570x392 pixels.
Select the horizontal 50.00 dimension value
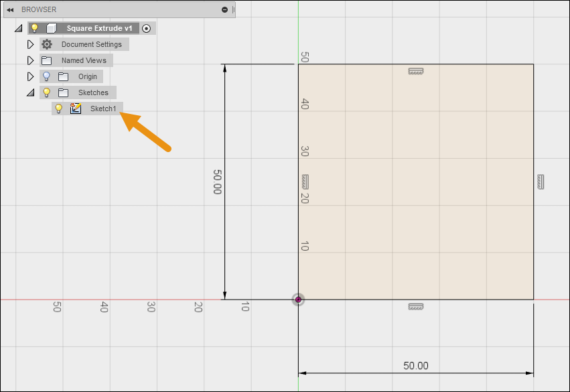click(x=416, y=365)
